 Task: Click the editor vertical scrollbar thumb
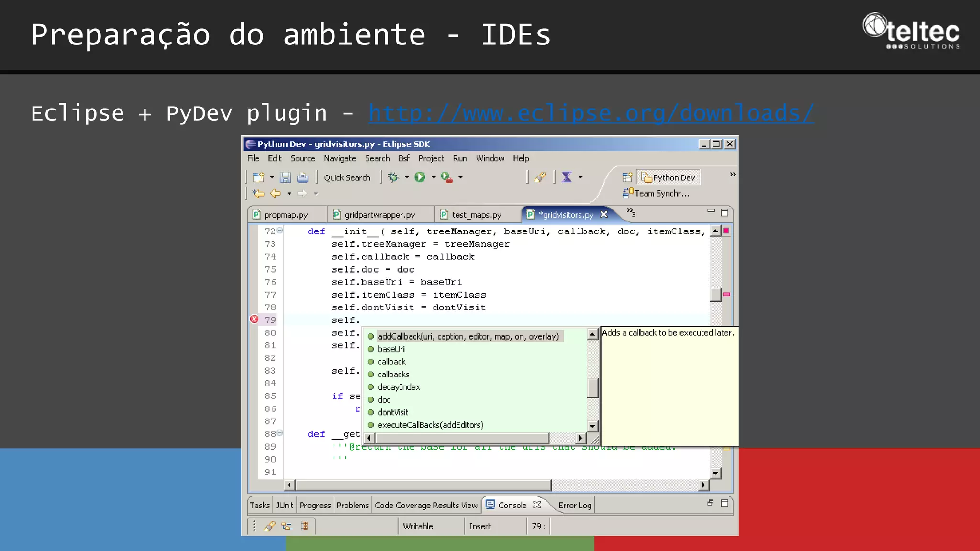715,295
